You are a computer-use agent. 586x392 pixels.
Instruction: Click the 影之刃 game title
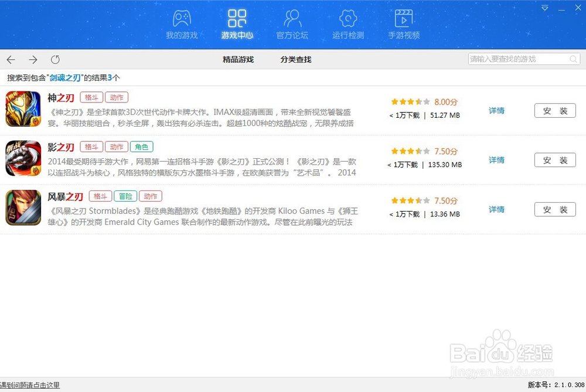(x=61, y=147)
